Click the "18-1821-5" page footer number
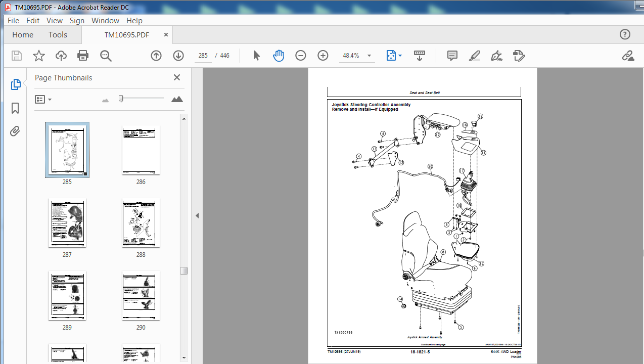The height and width of the screenshot is (364, 644). (x=421, y=352)
